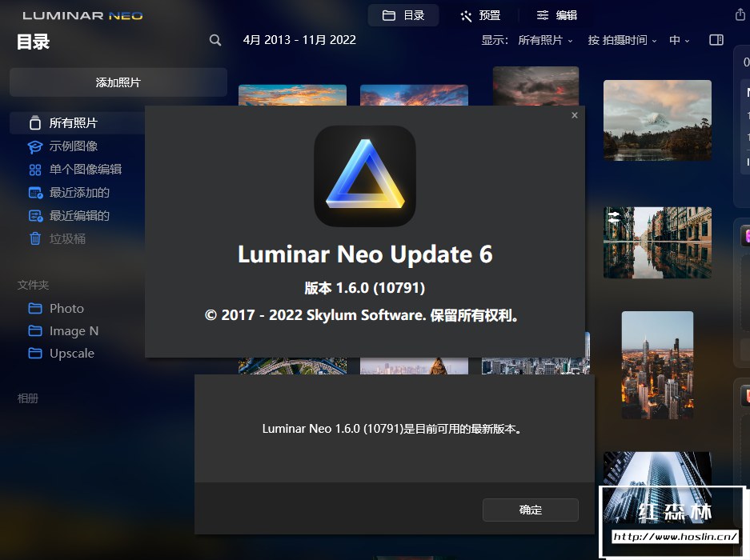Click the 确定 button in update dialog
Image resolution: width=750 pixels, height=560 pixels.
531,510
